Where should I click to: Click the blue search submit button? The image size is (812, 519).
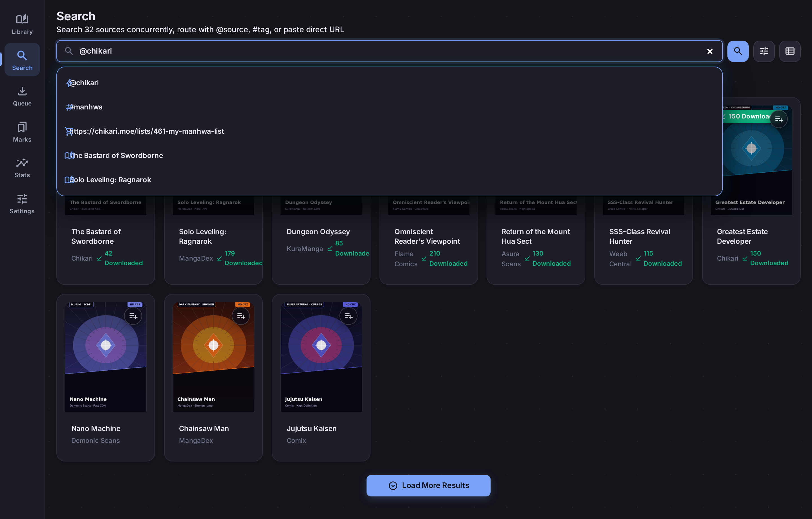(x=738, y=51)
